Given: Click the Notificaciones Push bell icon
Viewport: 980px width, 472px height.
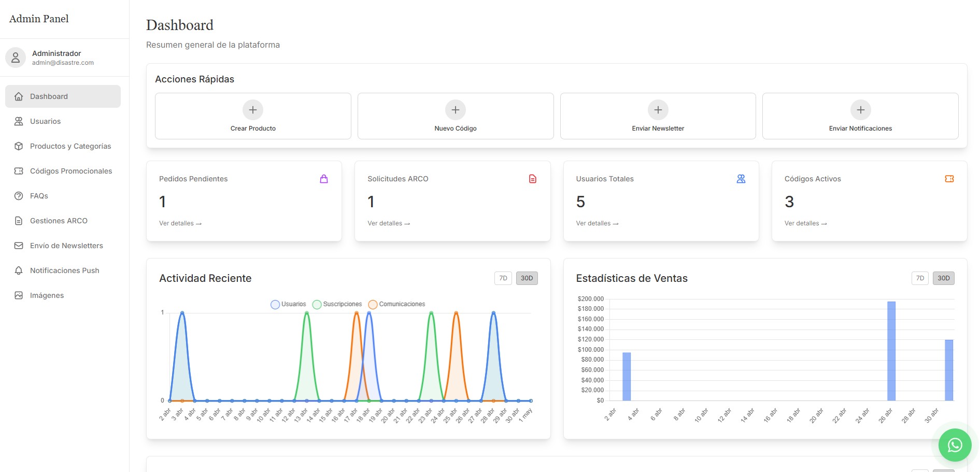Looking at the screenshot, I should coord(19,270).
